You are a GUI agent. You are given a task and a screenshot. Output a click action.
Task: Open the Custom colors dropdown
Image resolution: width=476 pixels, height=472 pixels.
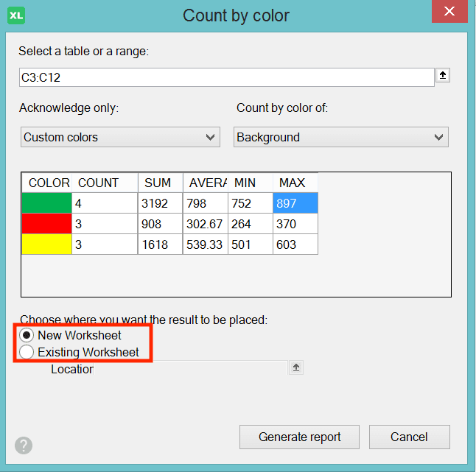click(x=120, y=137)
